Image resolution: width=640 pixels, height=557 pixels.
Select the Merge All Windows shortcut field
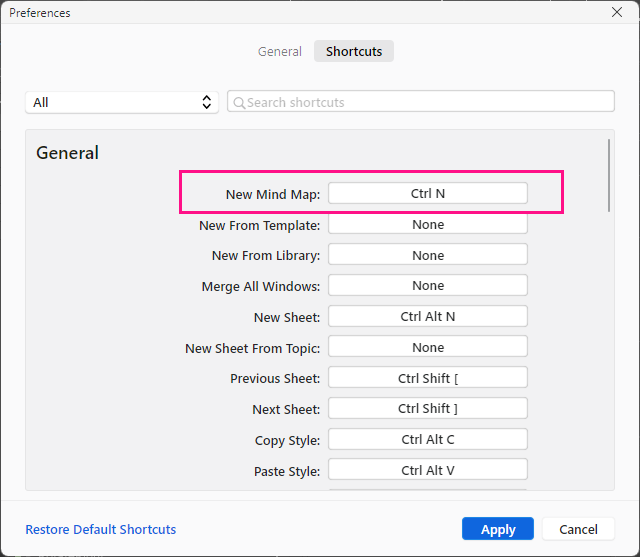pyautogui.click(x=427, y=286)
